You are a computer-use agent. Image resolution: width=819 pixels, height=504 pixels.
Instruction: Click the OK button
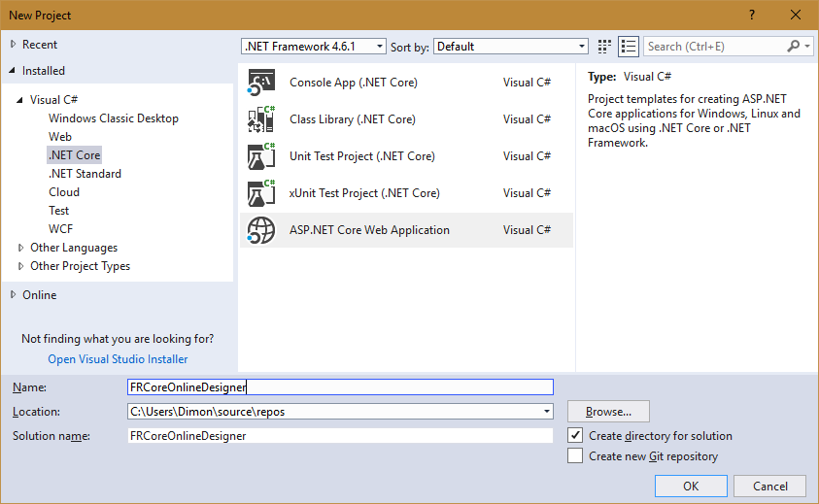pos(691,487)
